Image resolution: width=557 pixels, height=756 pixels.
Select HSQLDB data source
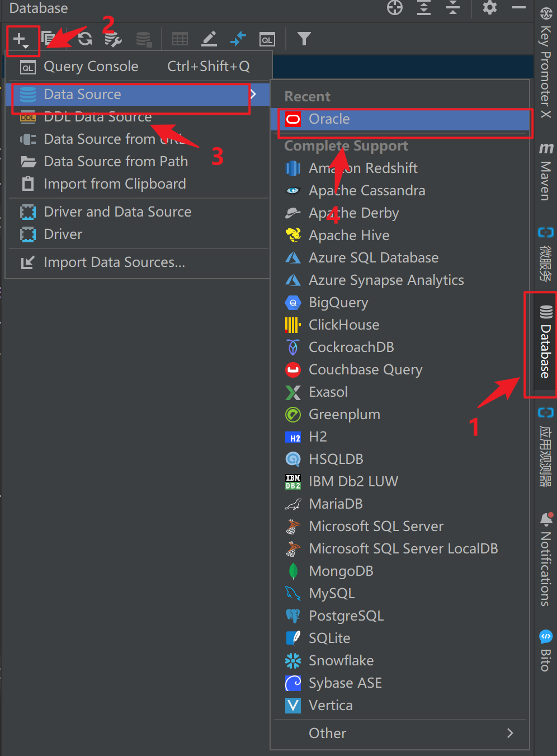(x=400, y=459)
